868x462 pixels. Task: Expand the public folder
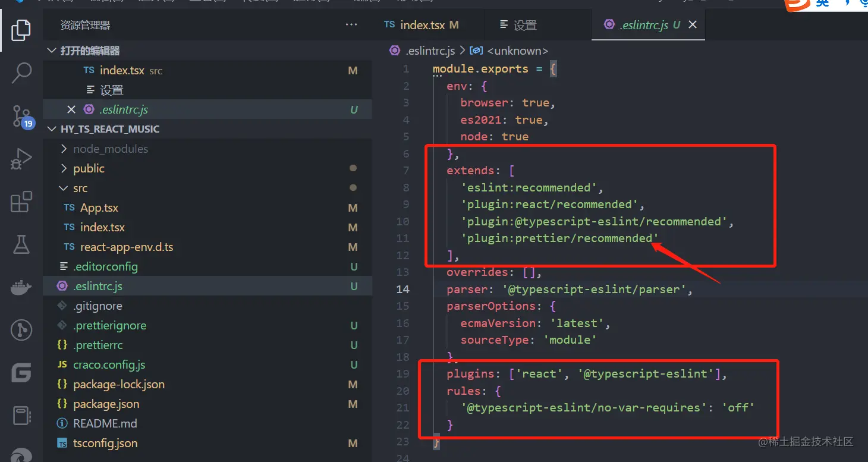click(64, 168)
